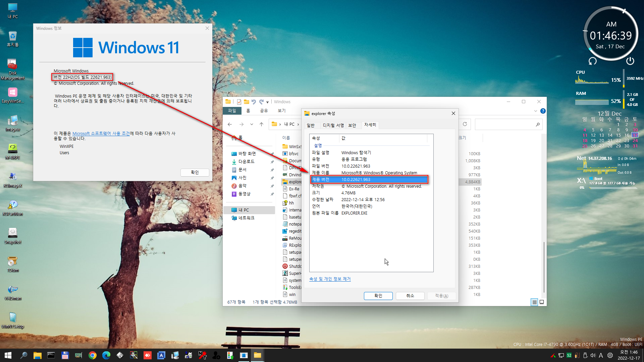This screenshot has height=362, width=644.
Task: Select the 원본 파일 이름 row
Action: tap(369, 213)
